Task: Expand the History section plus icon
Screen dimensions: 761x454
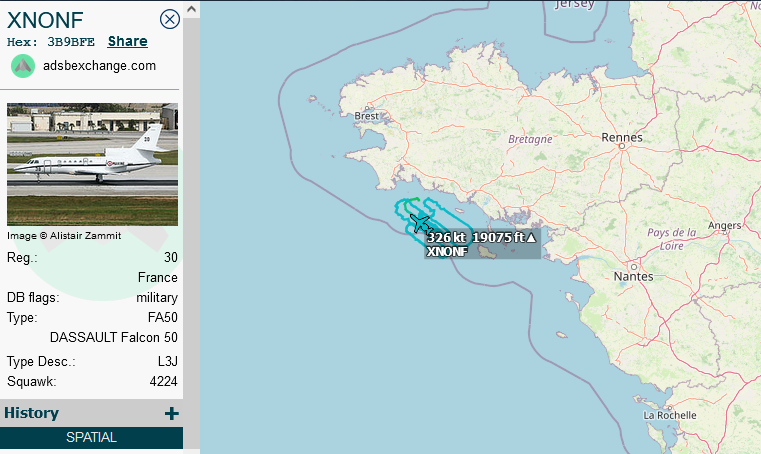Action: (x=171, y=413)
